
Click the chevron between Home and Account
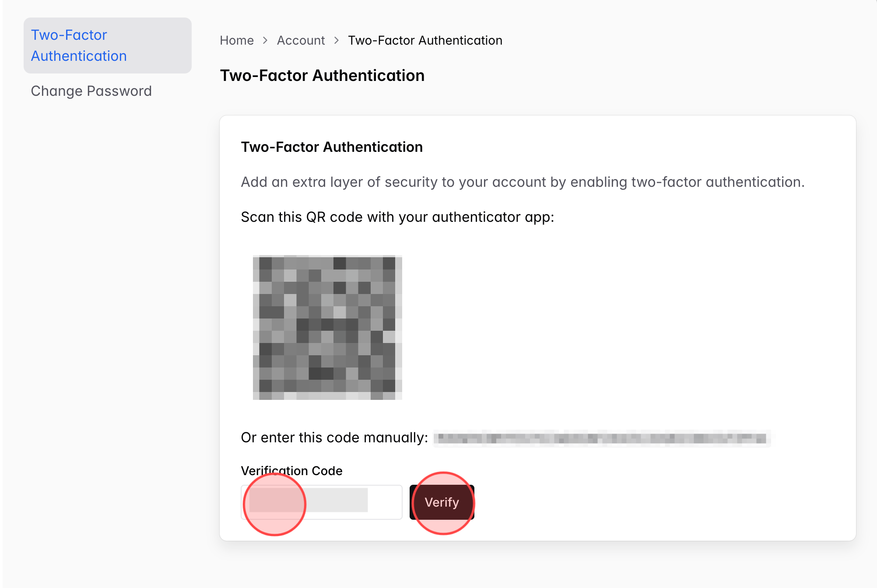click(x=265, y=40)
